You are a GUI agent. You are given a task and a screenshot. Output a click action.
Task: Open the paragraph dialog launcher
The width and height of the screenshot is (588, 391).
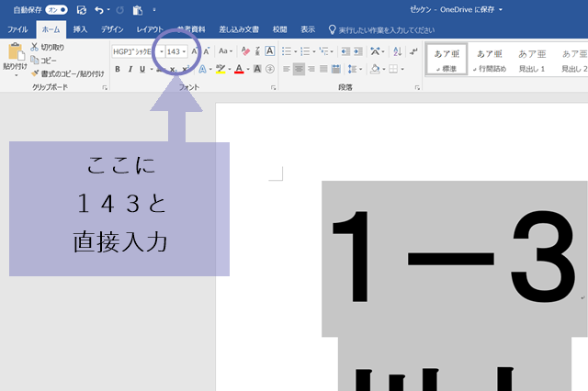pyautogui.click(x=417, y=87)
